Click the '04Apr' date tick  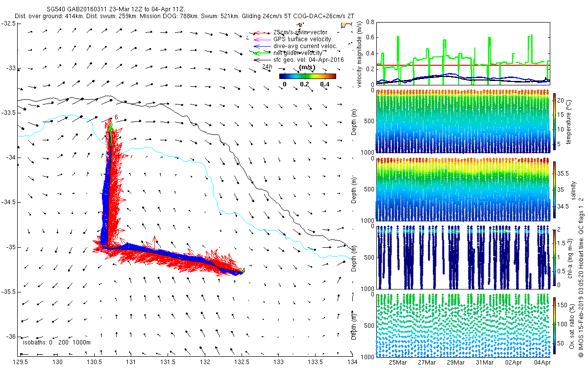[x=542, y=362]
